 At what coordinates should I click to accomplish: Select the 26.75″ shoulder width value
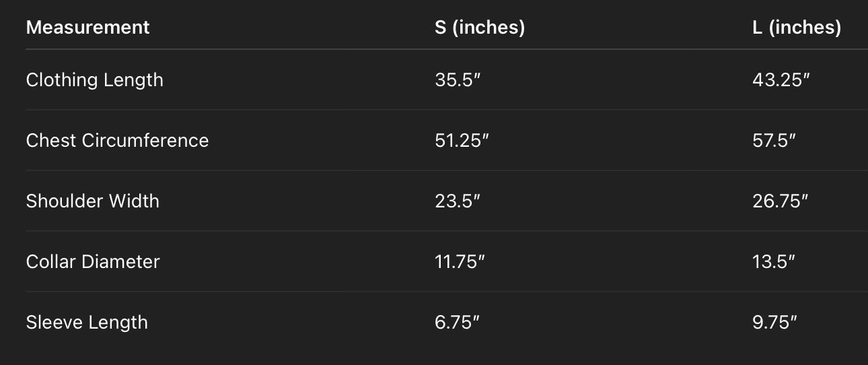coord(781,201)
